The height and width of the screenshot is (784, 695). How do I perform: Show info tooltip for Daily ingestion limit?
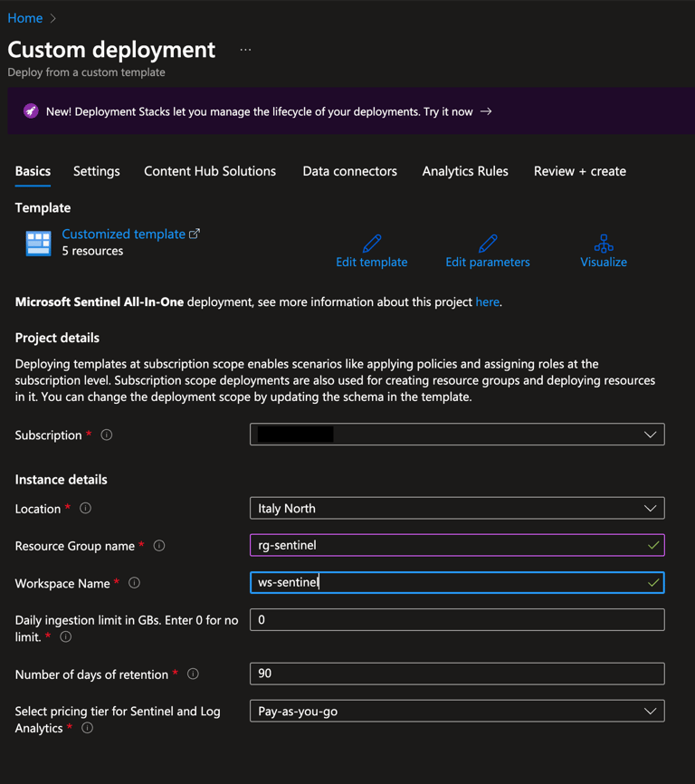coord(65,637)
